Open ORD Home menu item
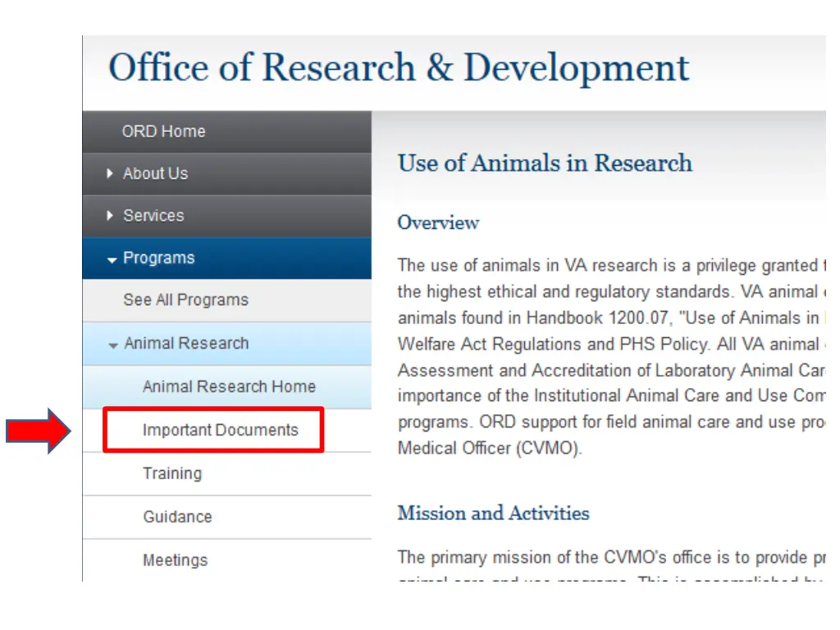Screen dimensions: 840x630 click(x=163, y=131)
